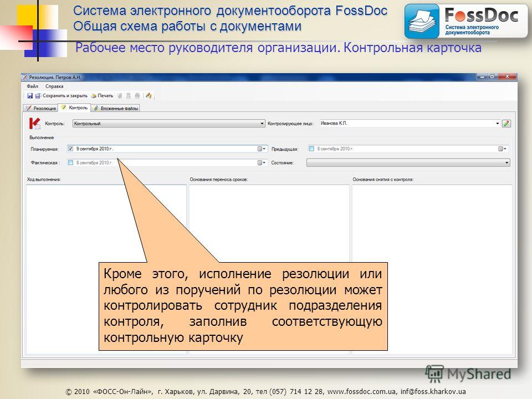Click 'Сохранить и закрыть' toolbar button

(62, 96)
